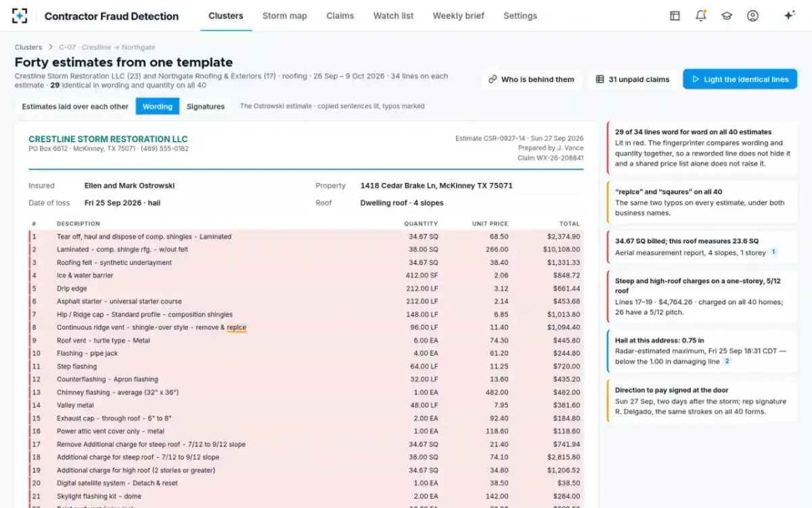Switch to the Claims tab
The width and height of the screenshot is (812, 508).
pyautogui.click(x=340, y=16)
